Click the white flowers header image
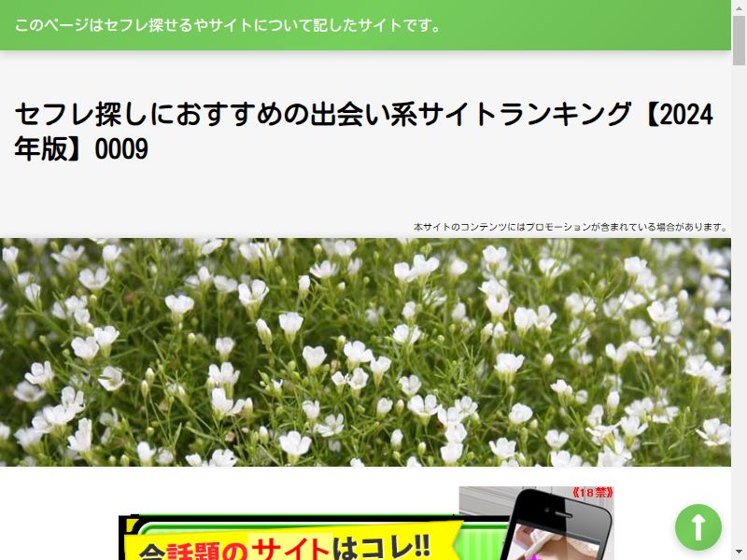747x560 pixels. pos(365,352)
